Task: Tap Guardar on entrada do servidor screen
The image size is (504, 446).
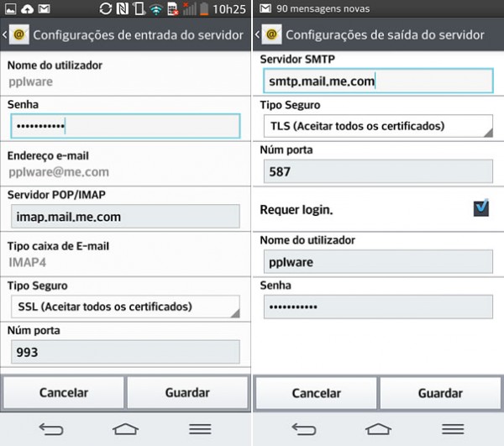Action: [187, 392]
